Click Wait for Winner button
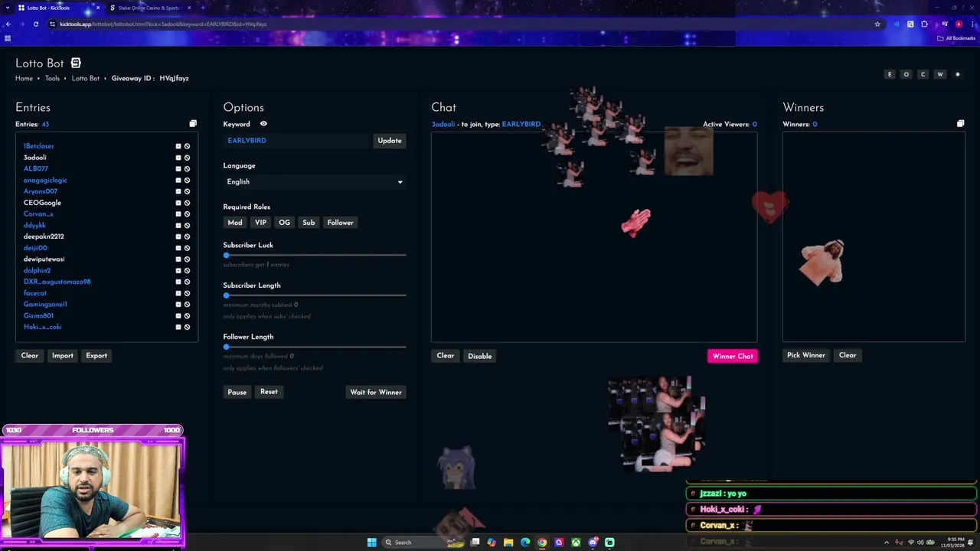 coord(376,393)
